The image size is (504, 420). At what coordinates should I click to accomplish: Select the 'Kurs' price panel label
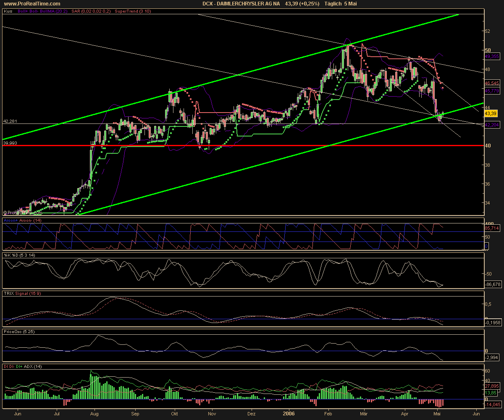tap(8, 11)
